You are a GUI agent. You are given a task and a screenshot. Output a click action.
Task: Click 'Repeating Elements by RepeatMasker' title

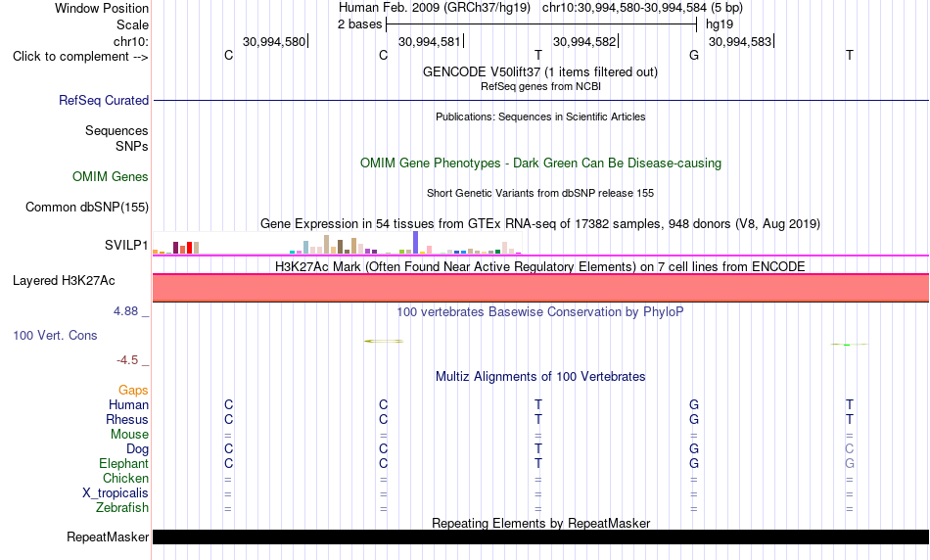tap(540, 523)
